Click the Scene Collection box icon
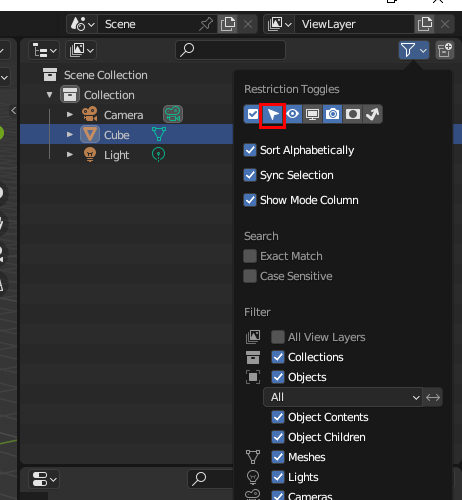This screenshot has width=462, height=500. (x=50, y=75)
